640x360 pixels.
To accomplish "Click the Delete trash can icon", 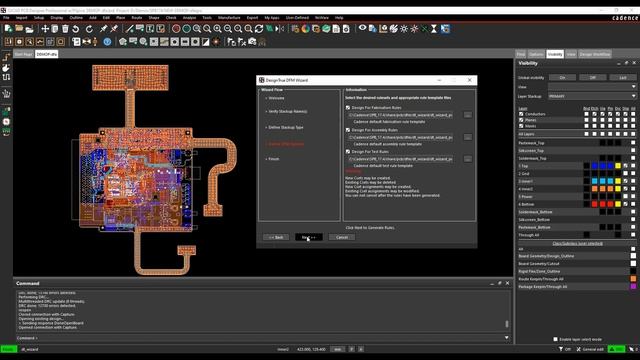I will pyautogui.click(x=65, y=29).
